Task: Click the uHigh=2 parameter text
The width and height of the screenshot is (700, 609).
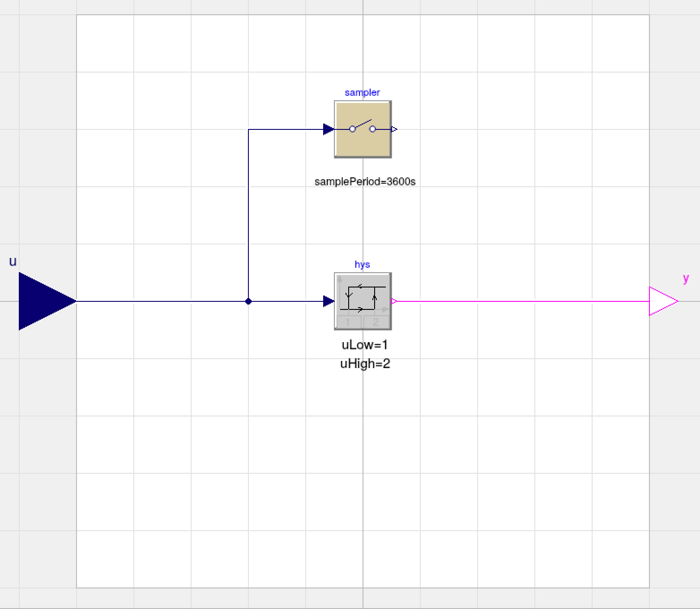Action: 365,364
